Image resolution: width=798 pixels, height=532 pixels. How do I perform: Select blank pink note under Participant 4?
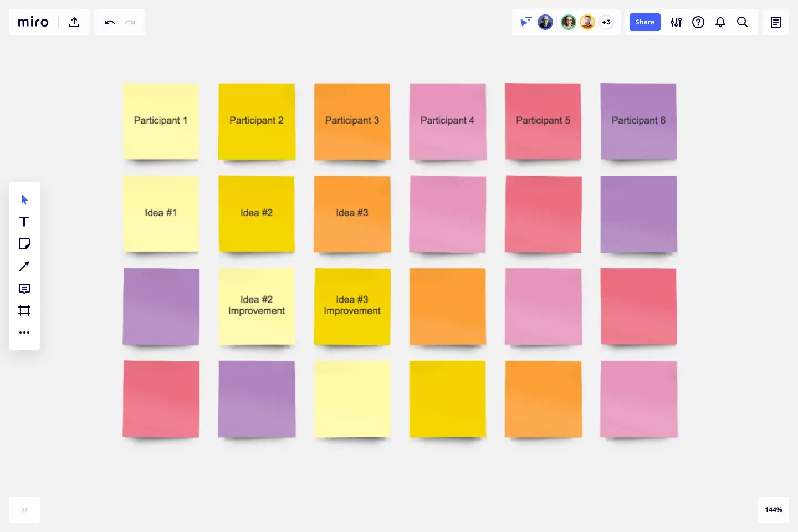click(x=448, y=214)
